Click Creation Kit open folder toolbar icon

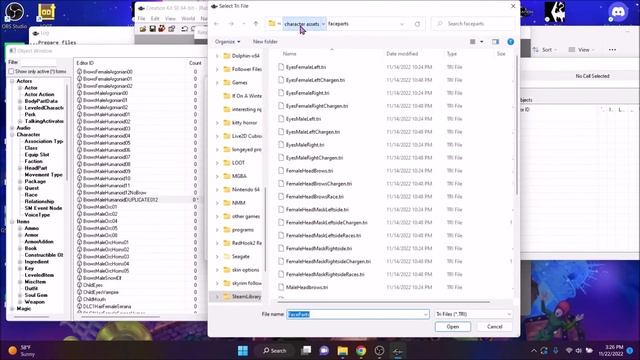(x=142, y=29)
